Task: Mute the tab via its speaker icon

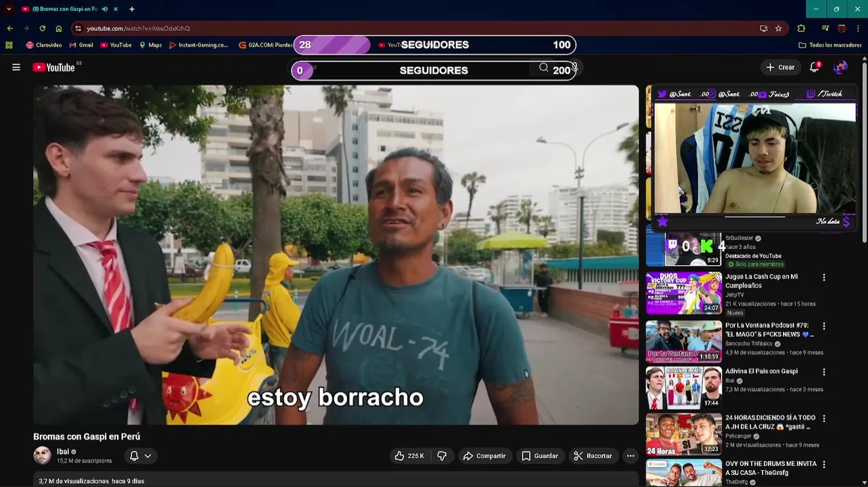Action: 104,9
